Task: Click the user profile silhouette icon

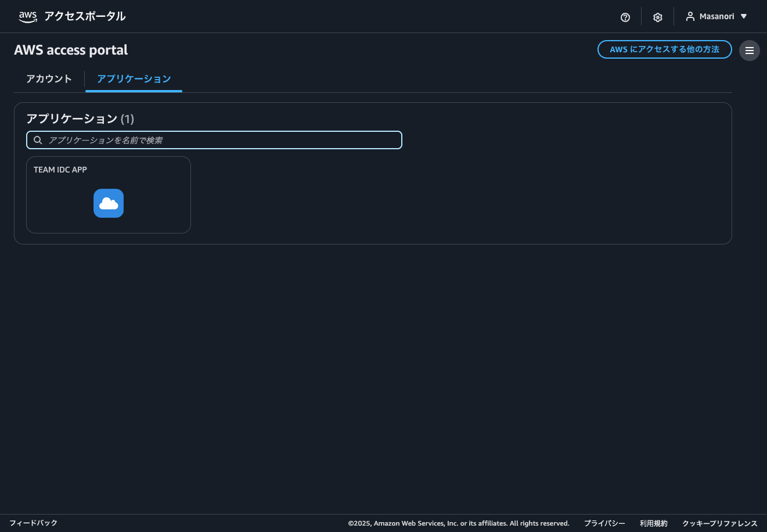Action: 690,17
